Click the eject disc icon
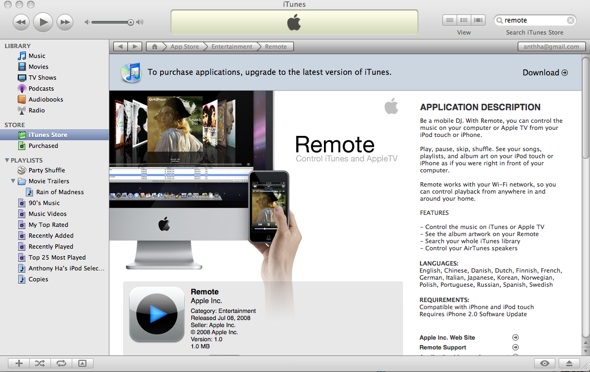Screen dimensions: 590x372 [x=569, y=363]
